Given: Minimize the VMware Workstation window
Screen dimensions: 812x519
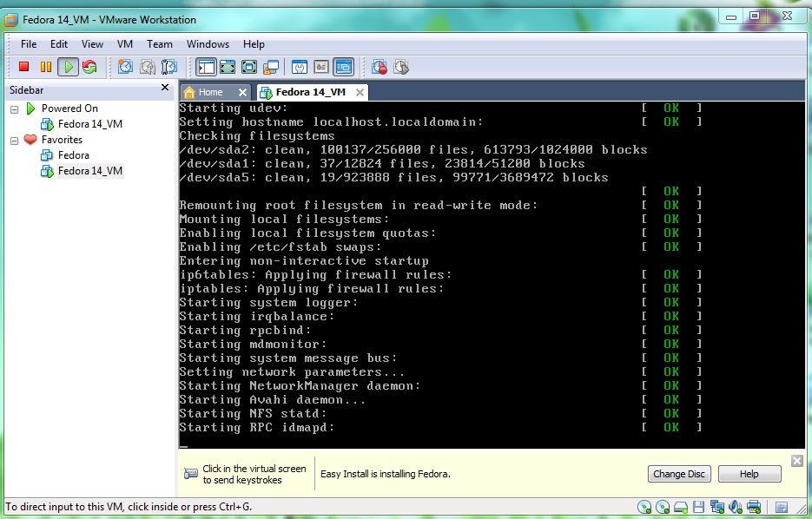Looking at the screenshot, I should [x=731, y=17].
